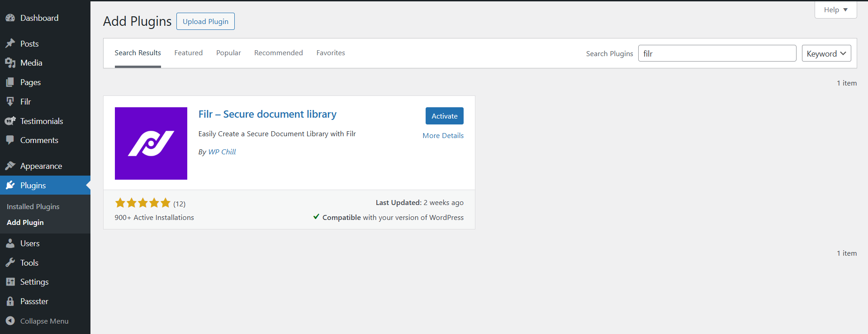Click the bottom '1 item' count

847,253
